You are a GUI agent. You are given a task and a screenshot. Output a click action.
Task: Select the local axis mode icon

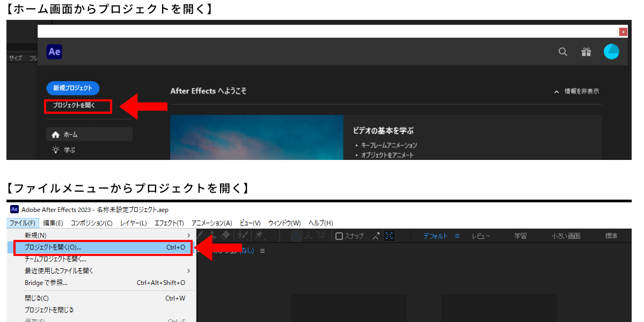[x=296, y=236]
